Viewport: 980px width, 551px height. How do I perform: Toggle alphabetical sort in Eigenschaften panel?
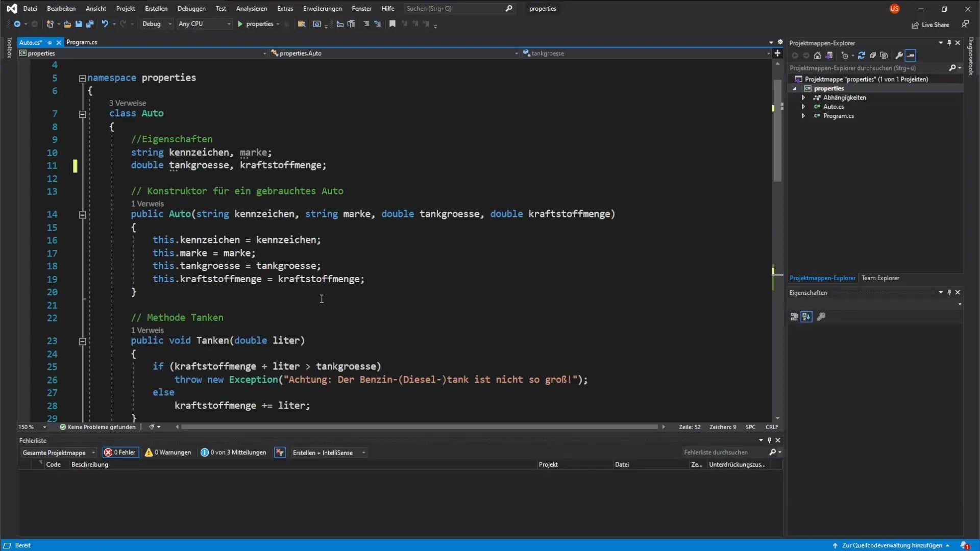pyautogui.click(x=806, y=317)
